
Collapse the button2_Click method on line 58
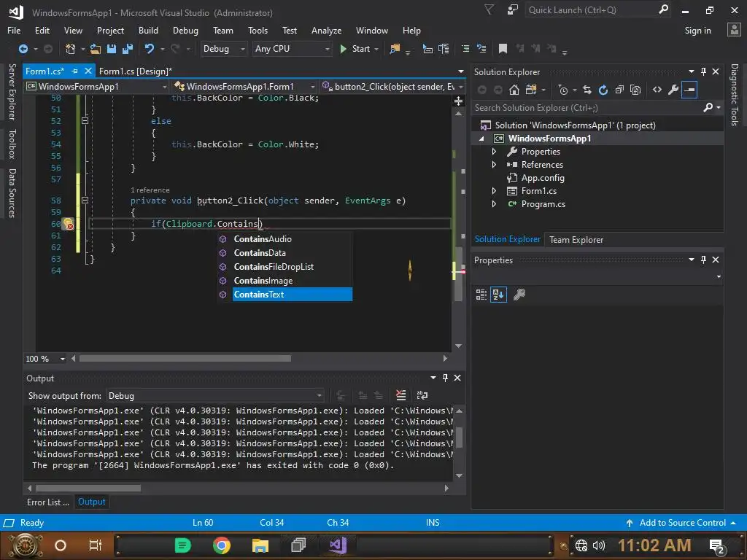tap(85, 201)
